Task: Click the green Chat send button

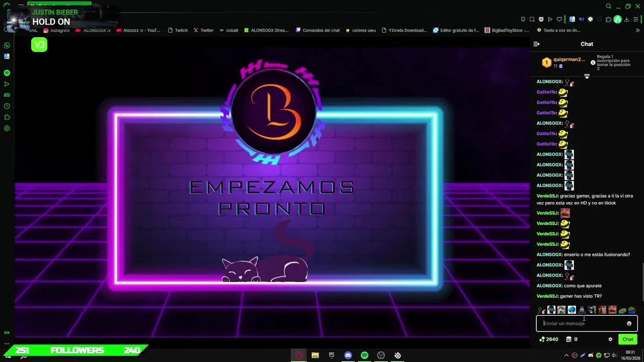Action: click(628, 339)
